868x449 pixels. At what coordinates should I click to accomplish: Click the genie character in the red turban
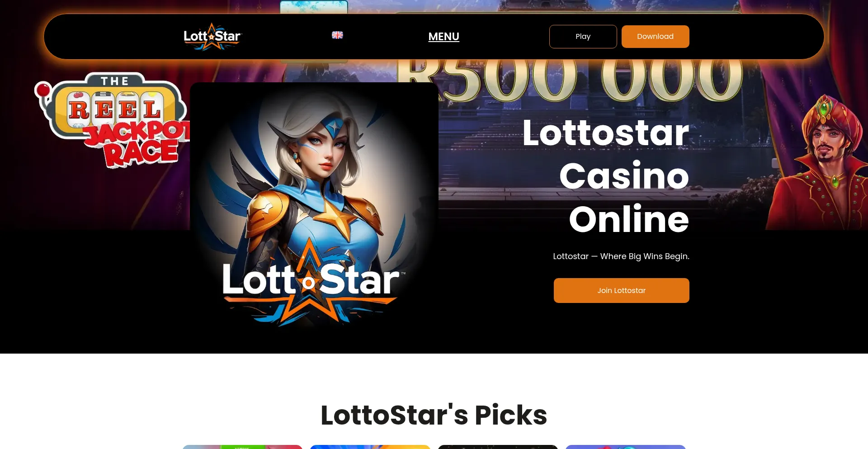[x=818, y=163]
